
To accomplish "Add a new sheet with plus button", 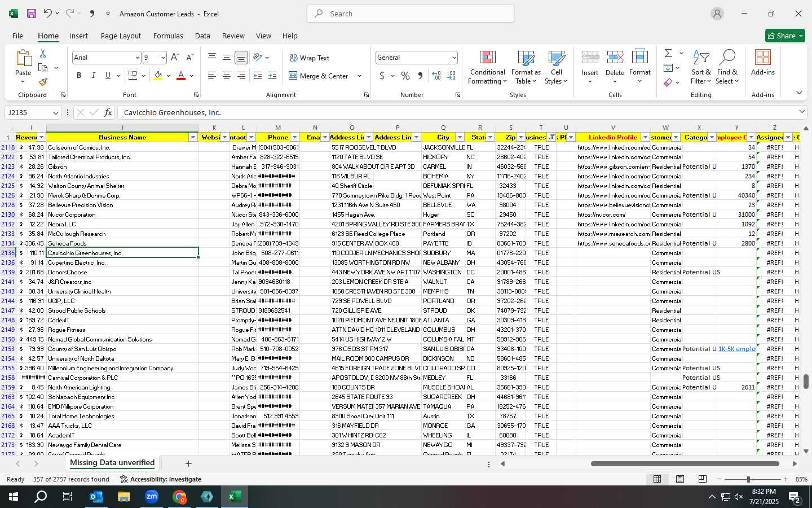I will (188, 463).
